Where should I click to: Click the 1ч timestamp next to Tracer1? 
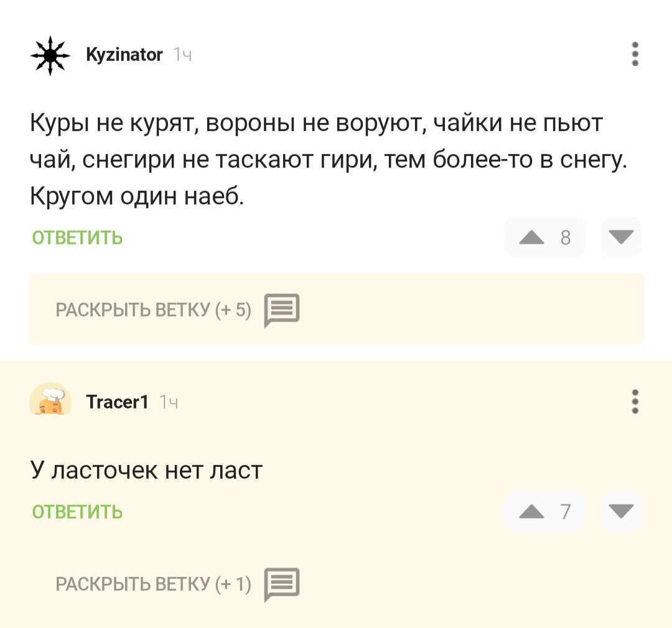[169, 403]
